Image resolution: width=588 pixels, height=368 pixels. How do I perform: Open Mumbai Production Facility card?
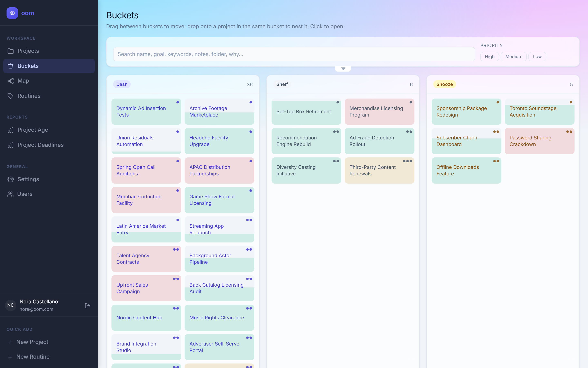pyautogui.click(x=146, y=200)
